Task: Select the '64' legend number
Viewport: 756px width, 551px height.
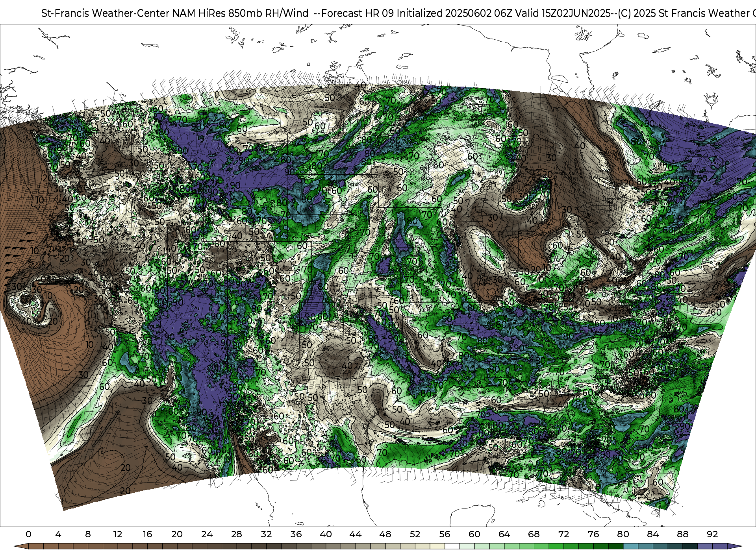Action: 504,534
